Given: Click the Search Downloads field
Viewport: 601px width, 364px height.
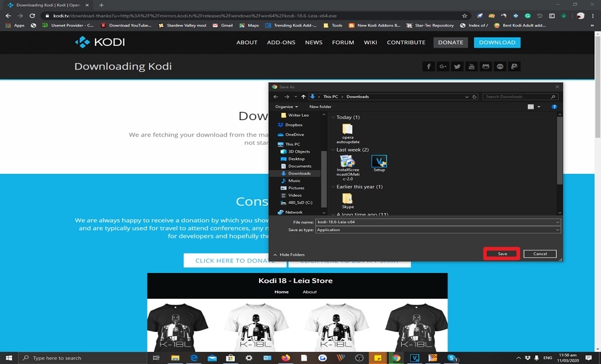Looking at the screenshot, I should click(519, 97).
